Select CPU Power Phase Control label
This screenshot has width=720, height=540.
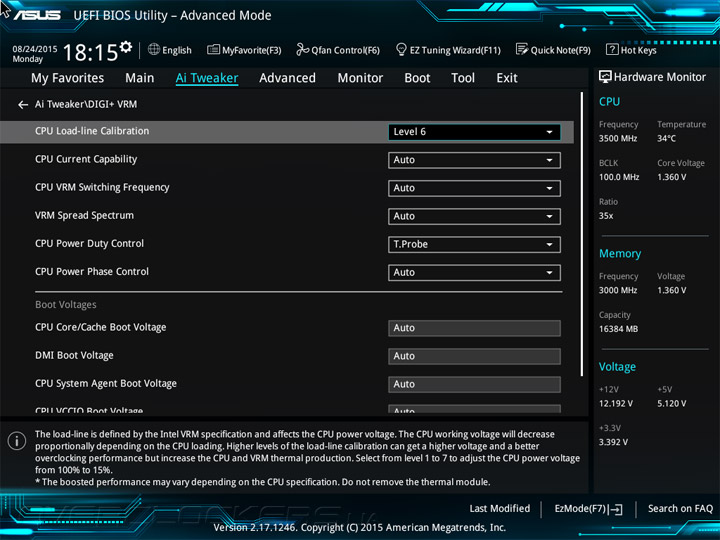[92, 271]
